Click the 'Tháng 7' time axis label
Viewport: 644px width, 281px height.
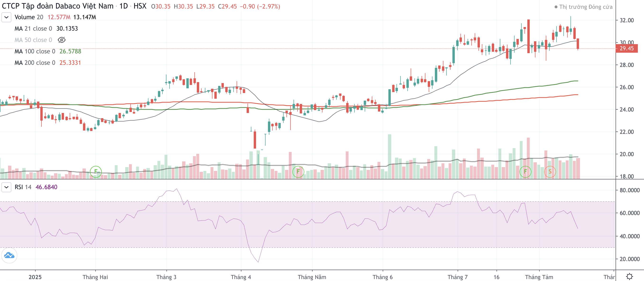coord(457,277)
